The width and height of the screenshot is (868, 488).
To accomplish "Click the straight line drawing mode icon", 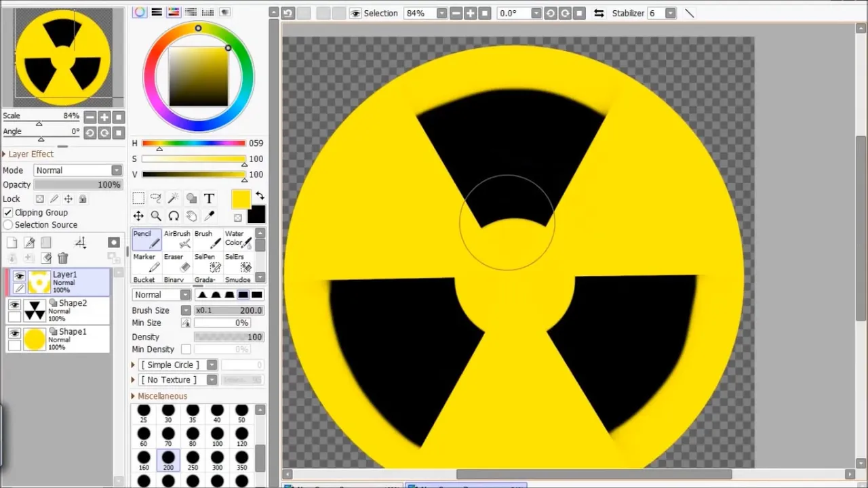I will pyautogui.click(x=689, y=13).
